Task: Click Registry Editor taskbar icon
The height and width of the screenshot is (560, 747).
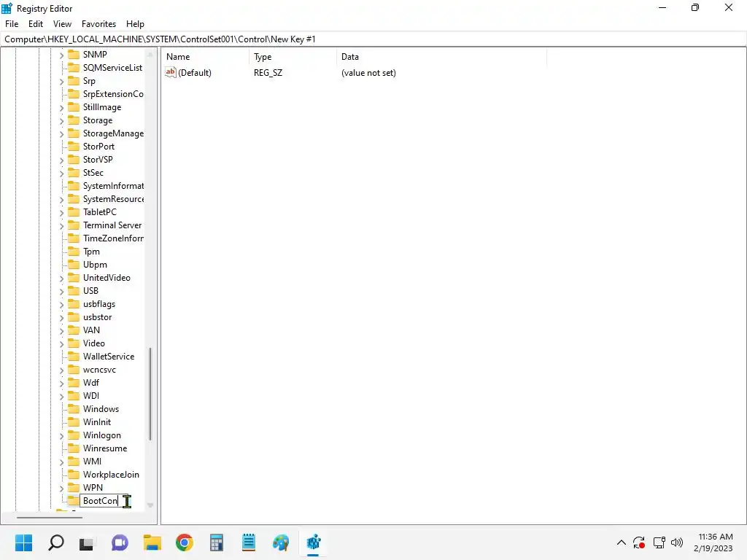Action: (313, 542)
